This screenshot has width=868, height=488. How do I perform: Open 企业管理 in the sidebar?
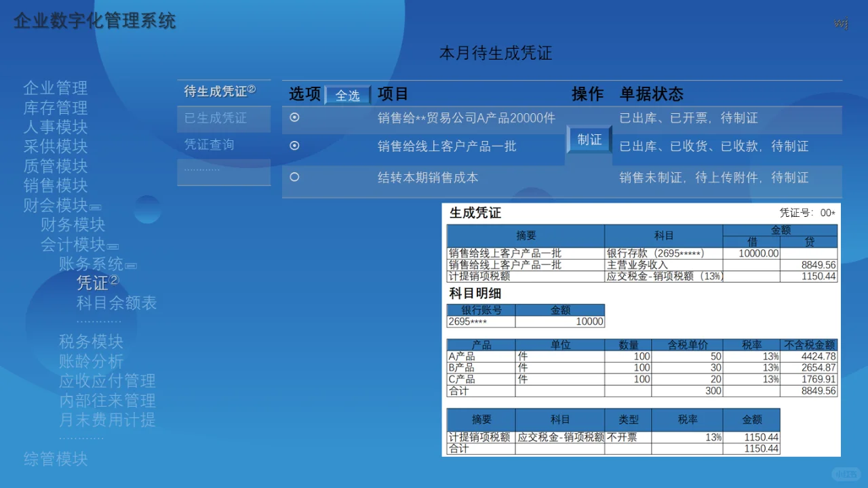[x=56, y=88]
